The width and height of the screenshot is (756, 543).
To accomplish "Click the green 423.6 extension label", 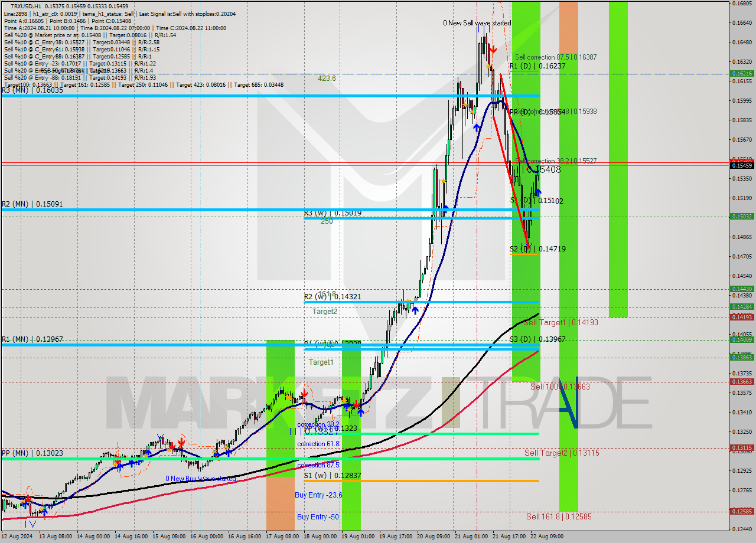I will (x=327, y=78).
